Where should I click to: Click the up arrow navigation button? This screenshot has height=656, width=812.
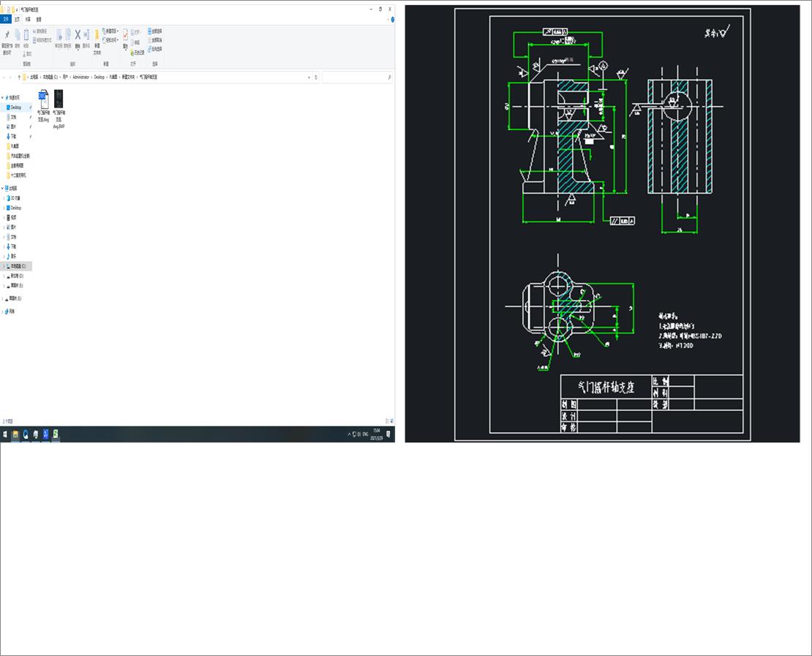tap(19, 77)
